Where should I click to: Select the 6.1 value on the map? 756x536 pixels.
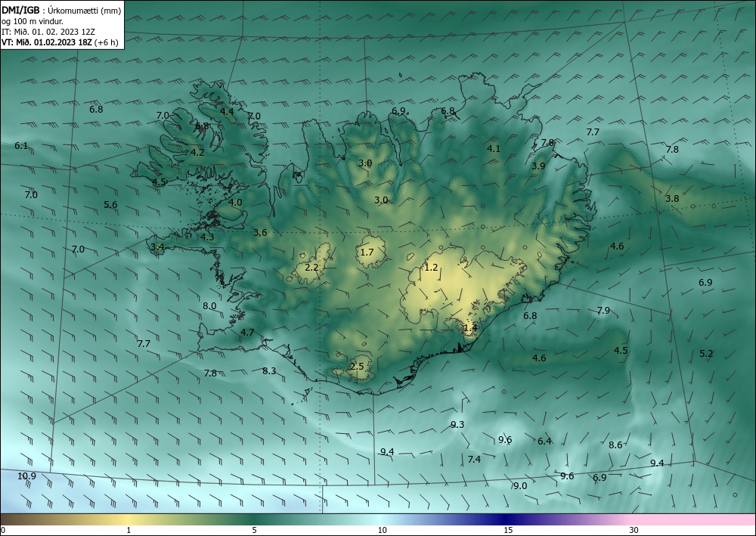[21, 146]
